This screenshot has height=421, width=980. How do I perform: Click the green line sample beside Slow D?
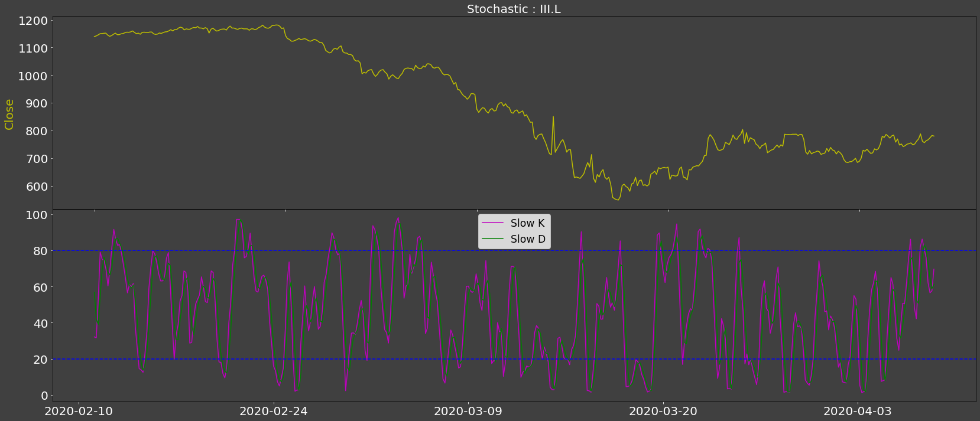pyautogui.click(x=493, y=239)
